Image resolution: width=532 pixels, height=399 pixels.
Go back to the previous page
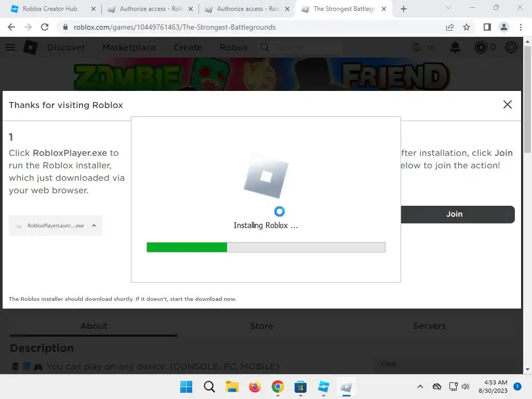[11, 27]
